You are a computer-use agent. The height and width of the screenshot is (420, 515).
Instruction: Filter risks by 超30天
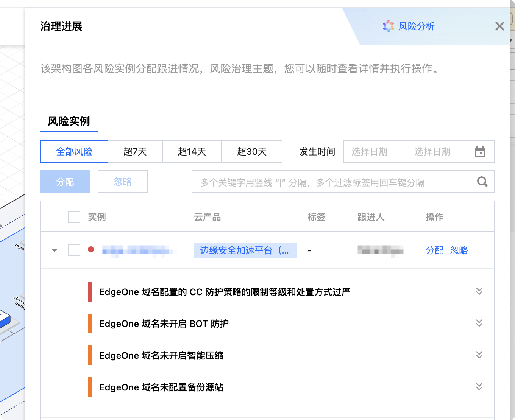pos(252,152)
